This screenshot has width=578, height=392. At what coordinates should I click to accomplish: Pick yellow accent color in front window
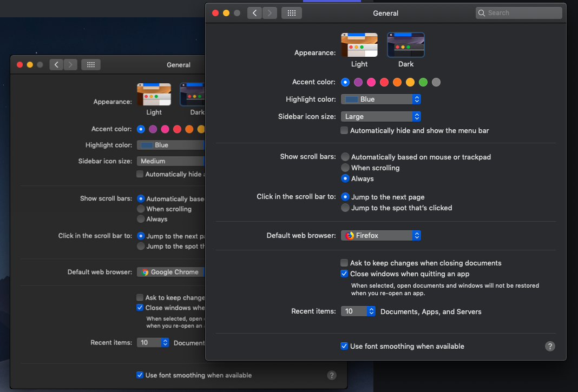coord(410,82)
